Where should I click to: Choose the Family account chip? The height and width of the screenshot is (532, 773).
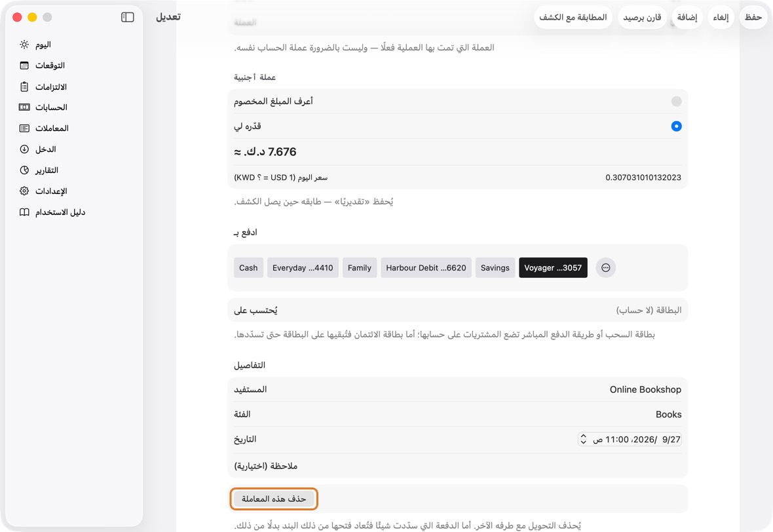click(x=360, y=268)
